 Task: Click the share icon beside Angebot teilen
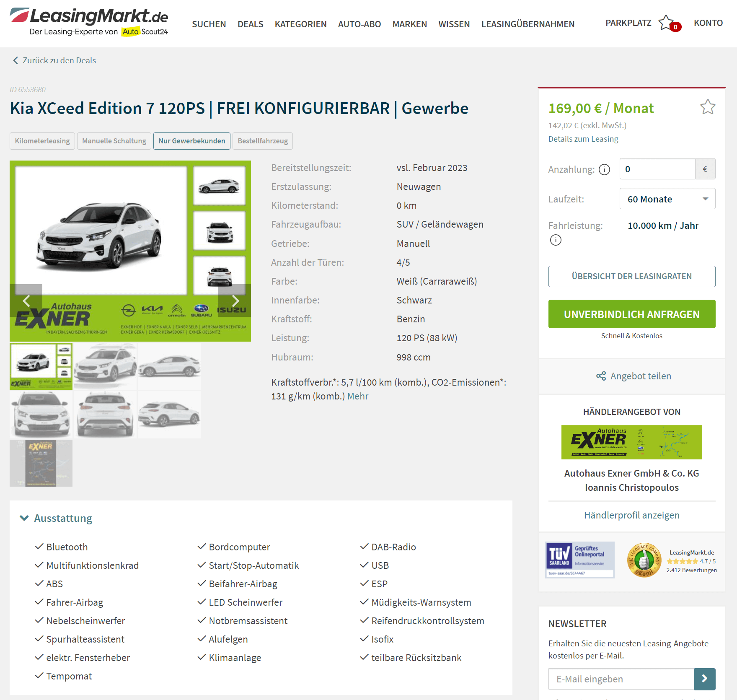pyautogui.click(x=601, y=376)
